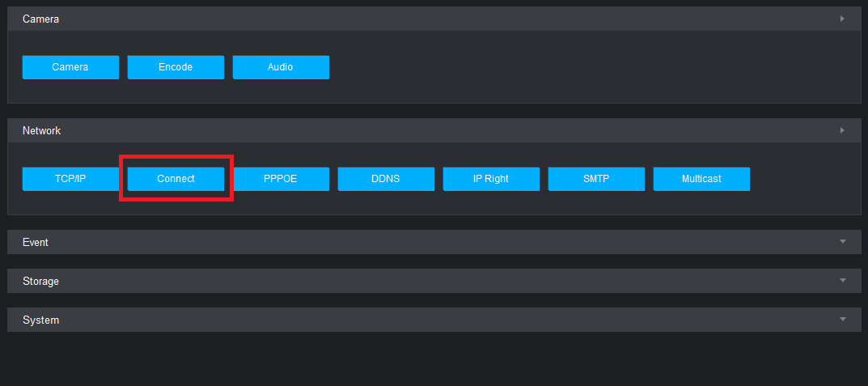This screenshot has height=386, width=868.
Task: Open the Encode settings
Action: [x=176, y=67]
